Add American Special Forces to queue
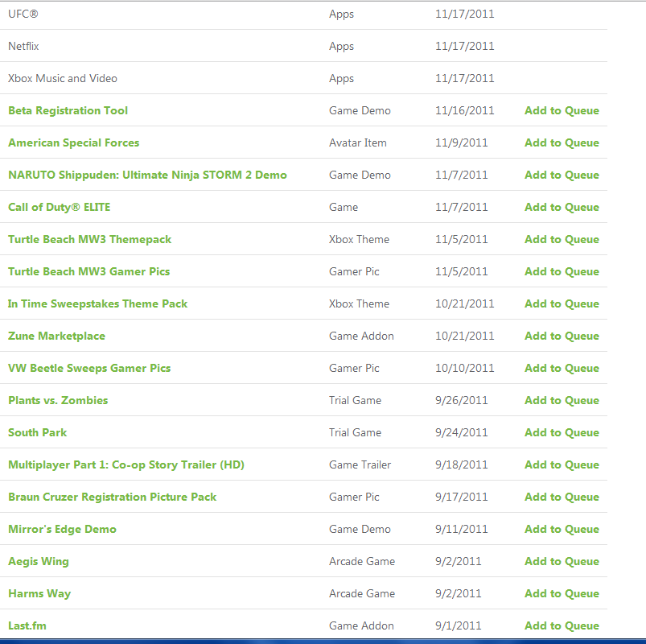Viewport: 646px width, 644px height. (x=562, y=142)
